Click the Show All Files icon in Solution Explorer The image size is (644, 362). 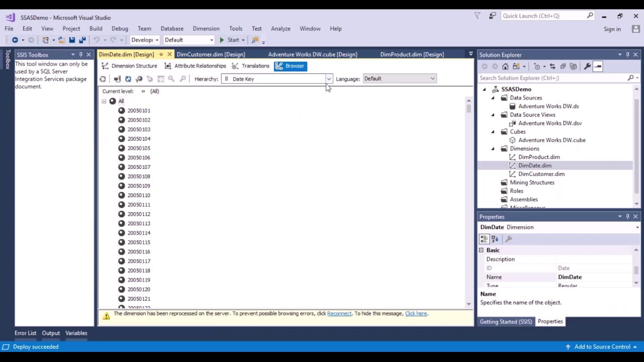tap(573, 66)
